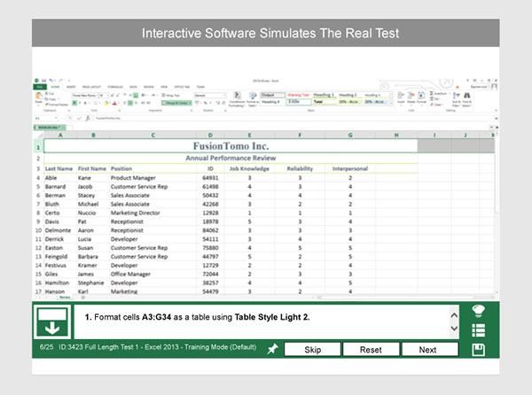Toggle Italic formatting
Screen dimensions: 532x395
click(80, 103)
